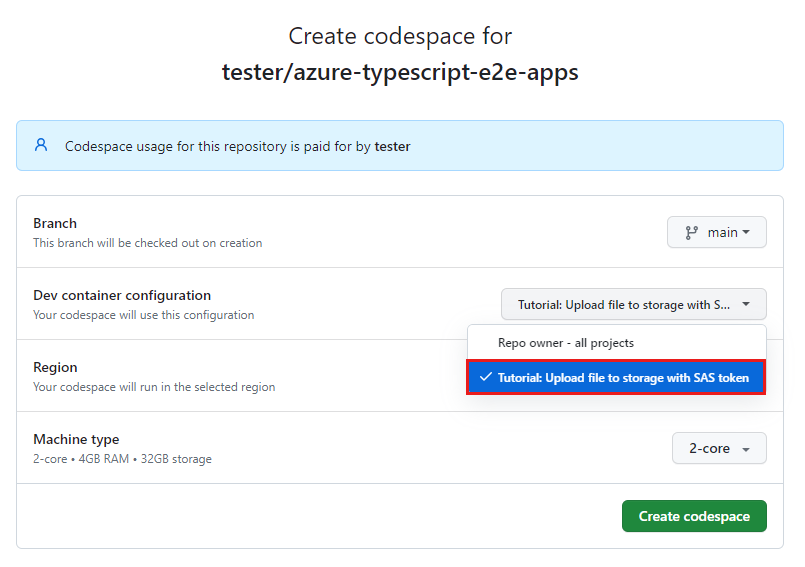The width and height of the screenshot is (805, 567).
Task: Click the "2-core • 4GB RAM • 32GB storage" description
Action: coord(122,459)
